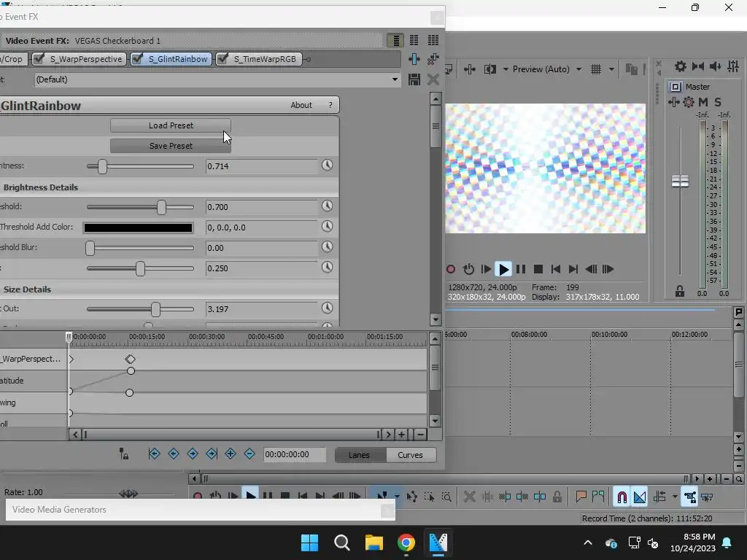Solo the Master bus with S

tap(718, 102)
